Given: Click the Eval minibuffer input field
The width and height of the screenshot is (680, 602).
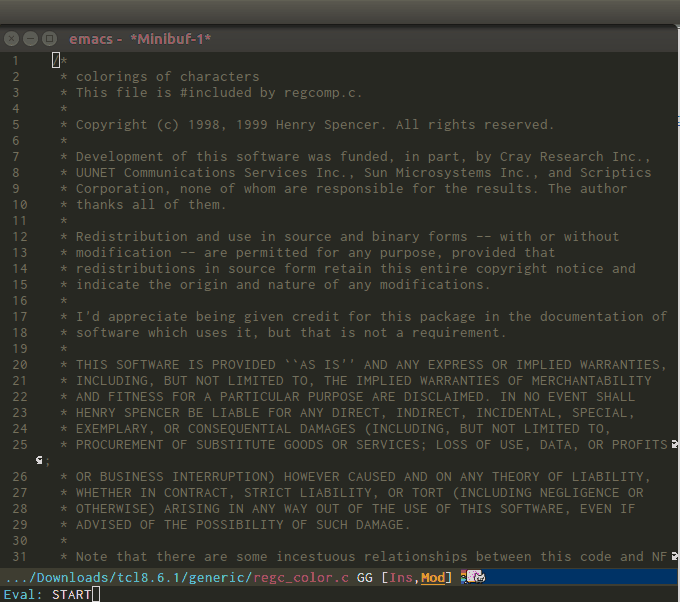Looking at the screenshot, I should click(x=340, y=594).
